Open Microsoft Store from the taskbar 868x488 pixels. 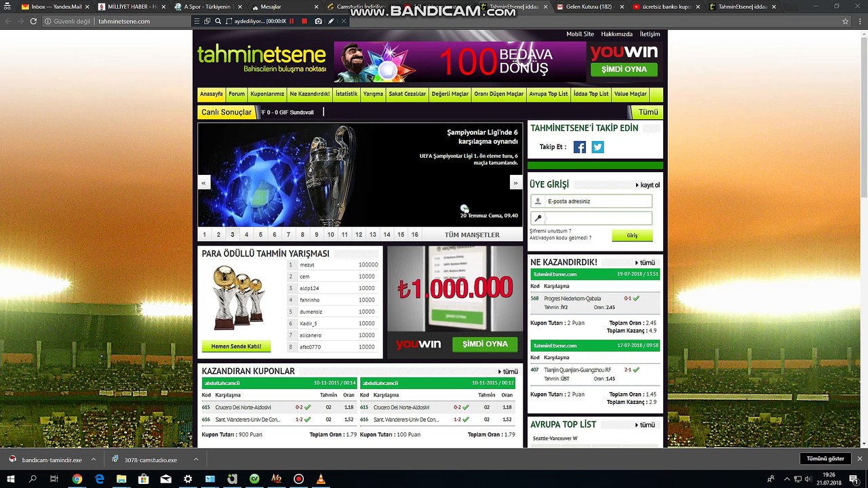point(144,479)
